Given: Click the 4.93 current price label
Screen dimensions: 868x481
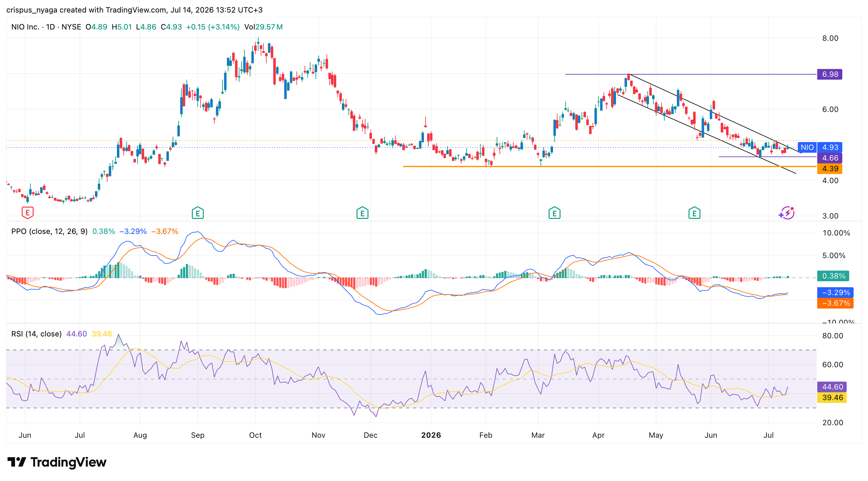Looking at the screenshot, I should click(829, 147).
